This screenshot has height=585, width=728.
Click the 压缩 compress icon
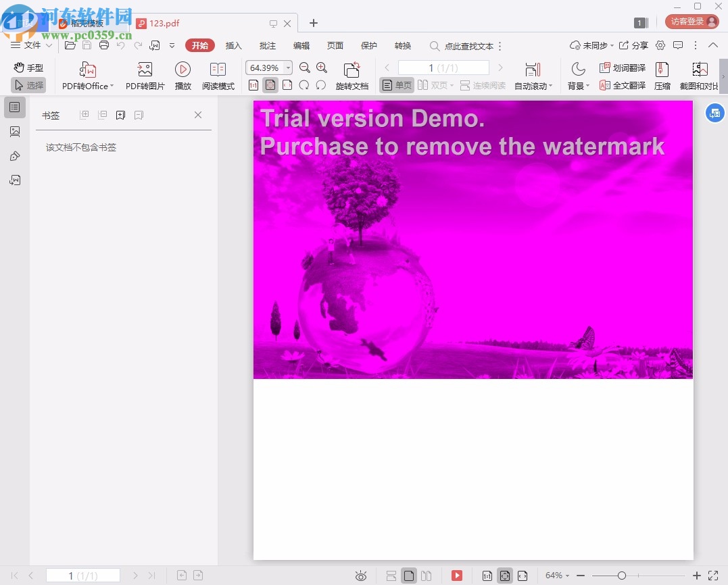(662, 70)
